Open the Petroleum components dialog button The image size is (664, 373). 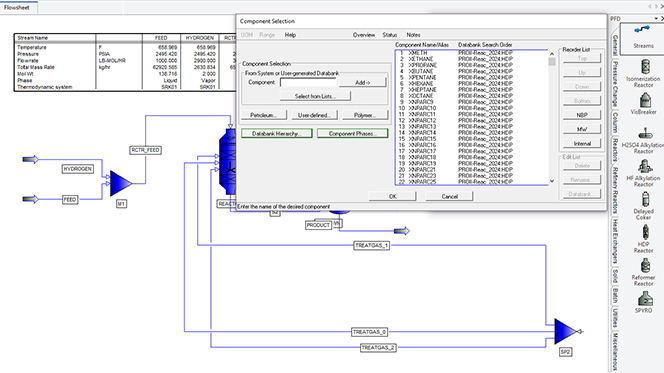pyautogui.click(x=263, y=115)
